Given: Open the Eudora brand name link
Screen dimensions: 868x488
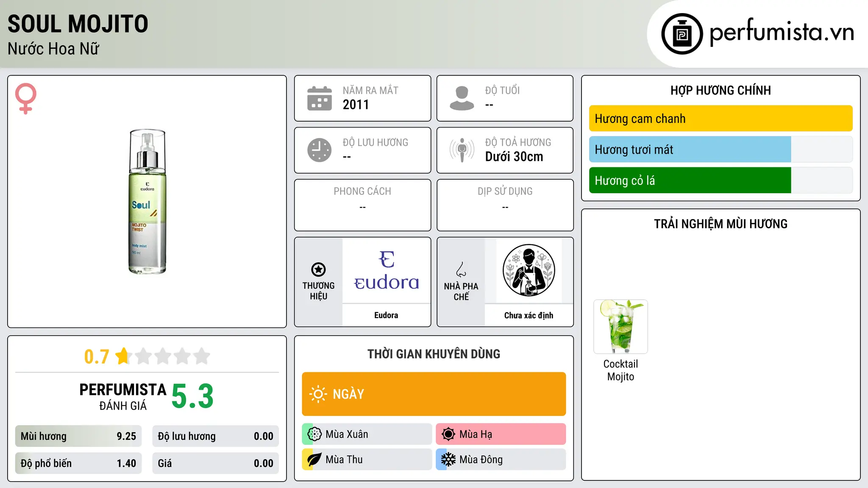Looking at the screenshot, I should tap(386, 315).
